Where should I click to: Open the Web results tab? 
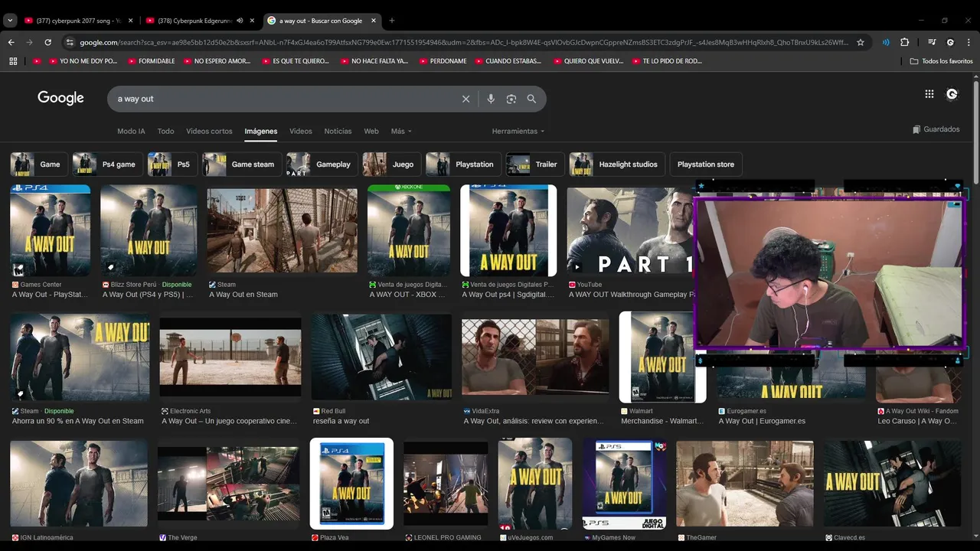(x=371, y=131)
